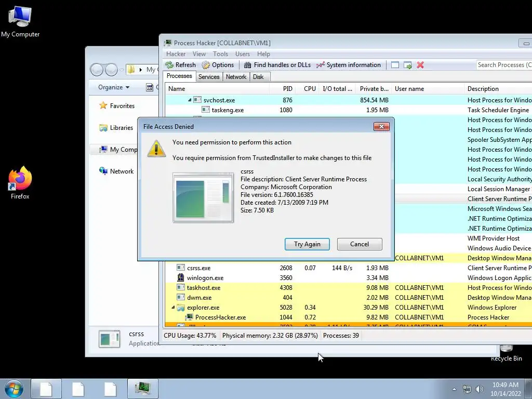Open the Process Hacker taskbar icon
Viewport: 532px width, 399px height.
tap(143, 389)
